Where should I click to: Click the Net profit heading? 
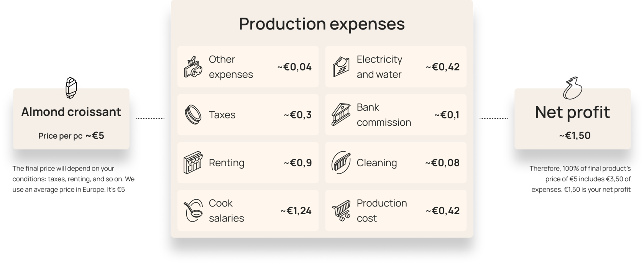coord(572,112)
